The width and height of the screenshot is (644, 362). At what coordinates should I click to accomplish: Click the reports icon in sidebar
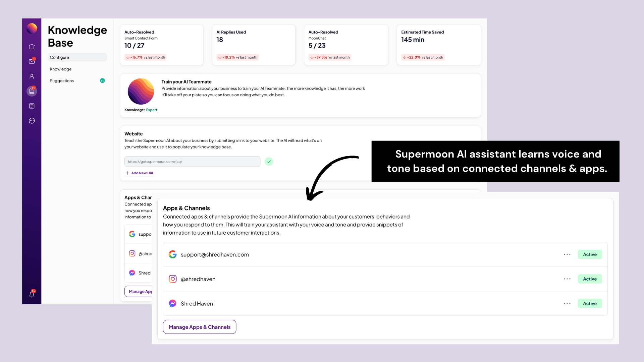(x=32, y=106)
